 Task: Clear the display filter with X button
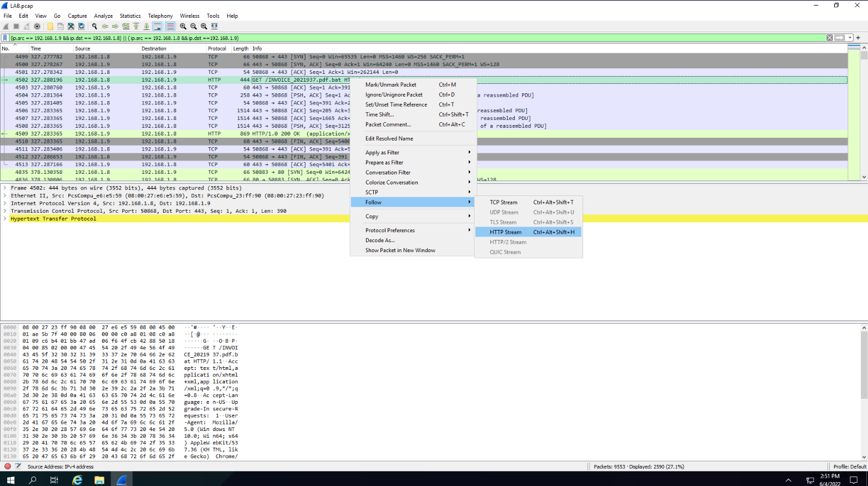(x=829, y=38)
